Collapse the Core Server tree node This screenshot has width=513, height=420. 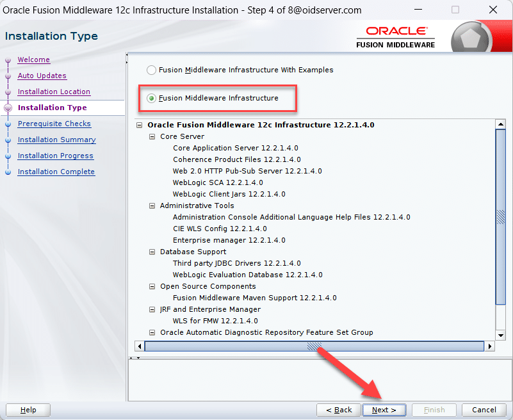[x=152, y=137]
